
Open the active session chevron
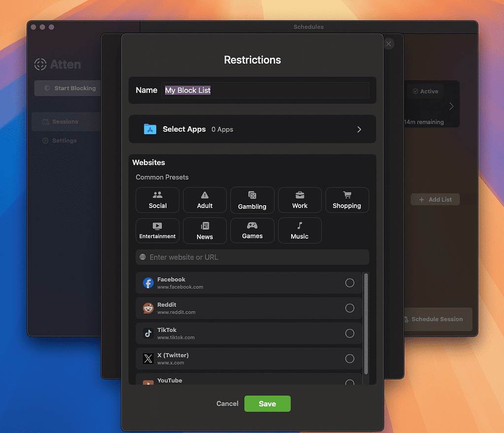pyautogui.click(x=451, y=107)
